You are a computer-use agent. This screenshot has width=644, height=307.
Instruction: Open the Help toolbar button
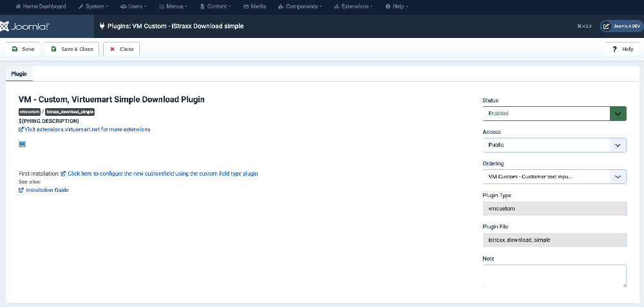(x=622, y=49)
